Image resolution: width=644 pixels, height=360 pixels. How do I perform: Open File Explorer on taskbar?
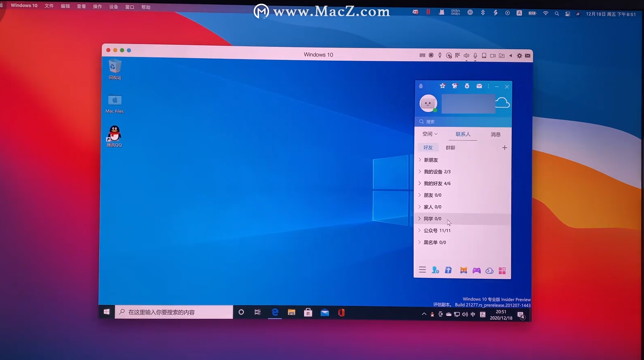coord(291,312)
